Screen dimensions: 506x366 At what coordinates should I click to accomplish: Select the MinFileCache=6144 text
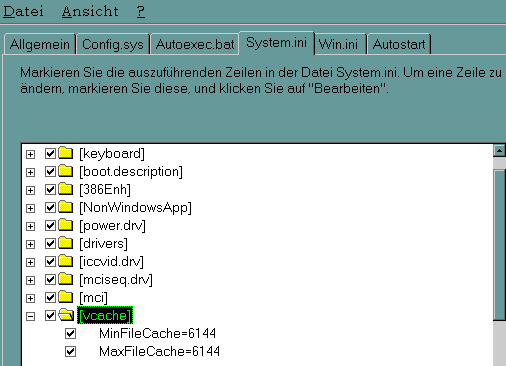tap(158, 334)
